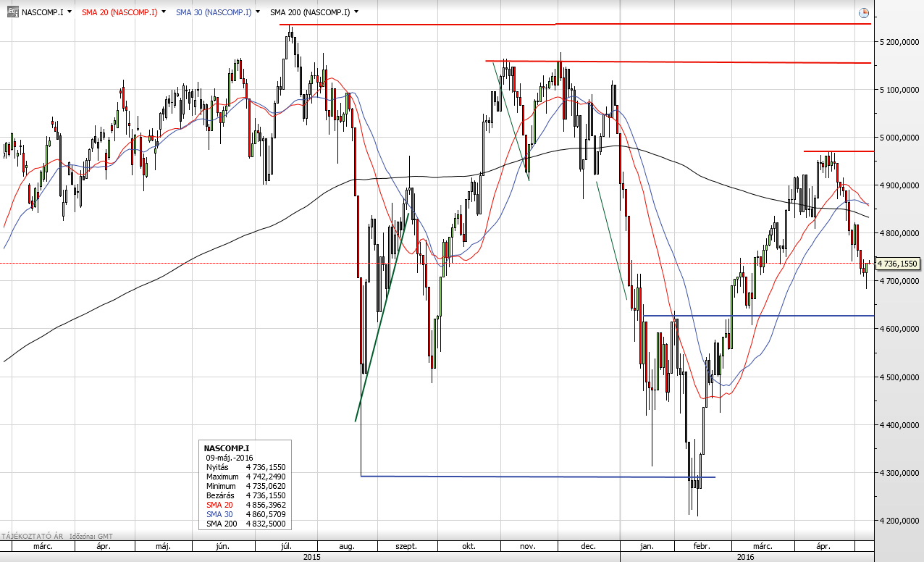This screenshot has width=924, height=562.
Task: Expand the SMA 30 (NASCOMP.I) indicator menu
Action: tap(258, 12)
